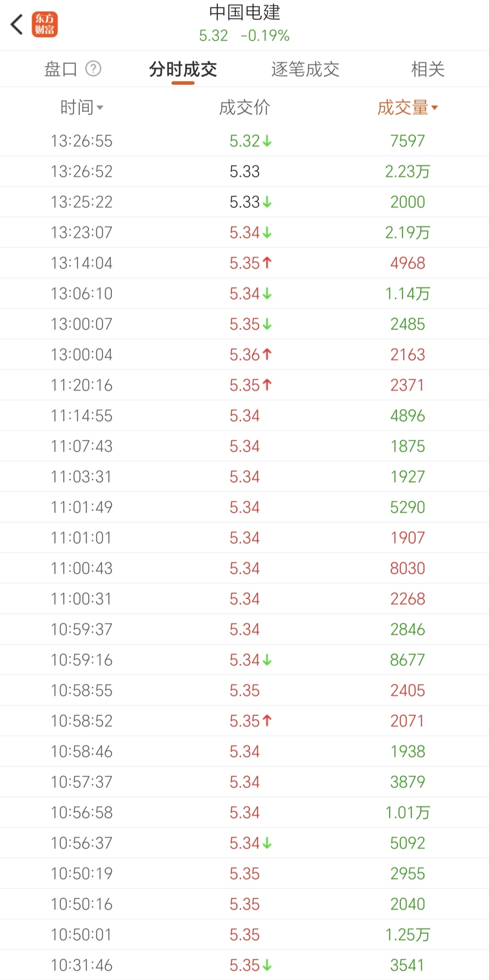Tap the green down arrow on 10:59:16 row
The height and width of the screenshot is (980, 489).
(267, 660)
